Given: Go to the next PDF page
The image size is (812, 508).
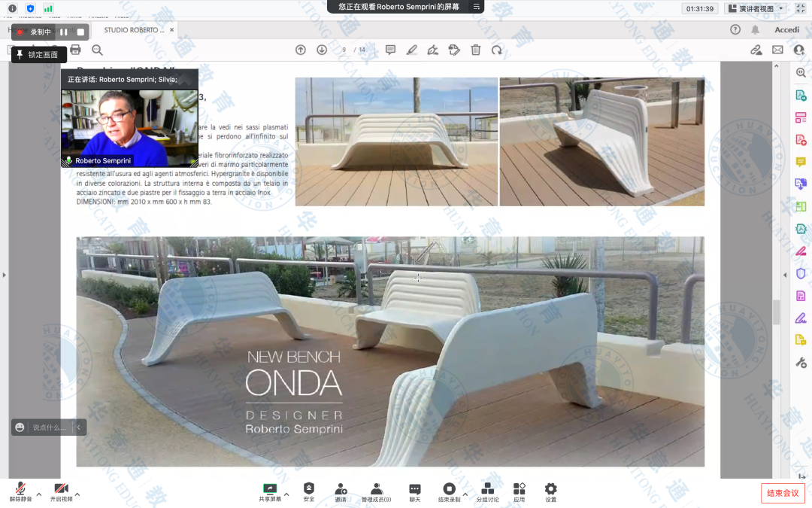Looking at the screenshot, I should (322, 50).
